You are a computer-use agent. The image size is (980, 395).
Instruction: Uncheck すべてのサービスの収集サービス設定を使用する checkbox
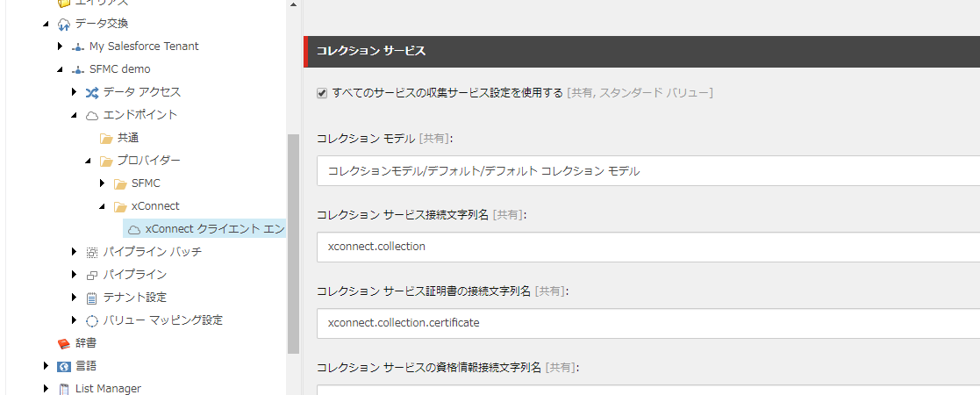(322, 93)
